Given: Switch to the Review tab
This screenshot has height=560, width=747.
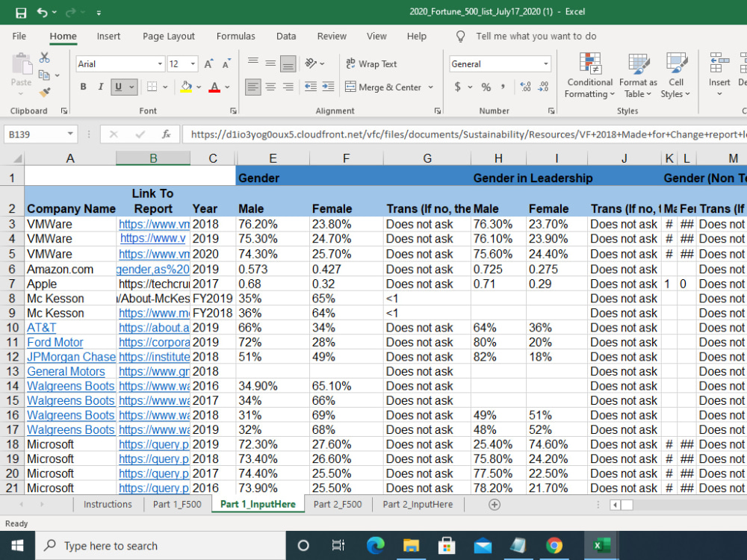Looking at the screenshot, I should pos(332,36).
